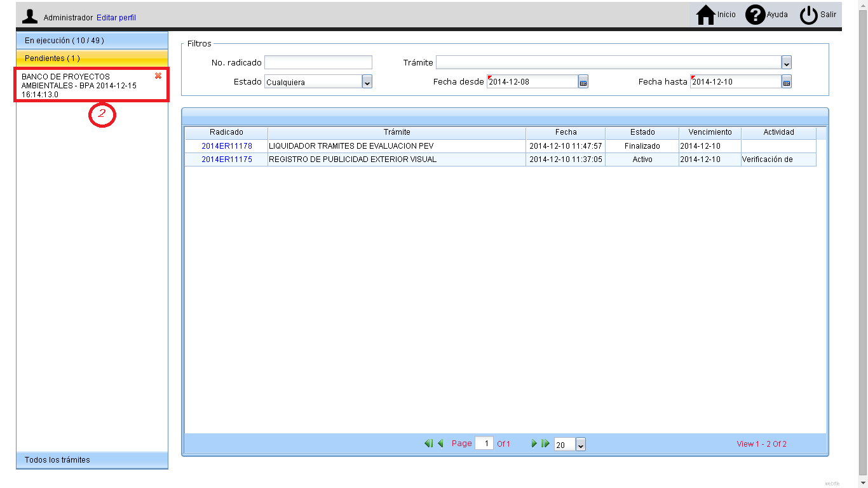Viewport: 868px width, 488px height.
Task: Open radicado 2014ER11175 link
Action: click(227, 159)
